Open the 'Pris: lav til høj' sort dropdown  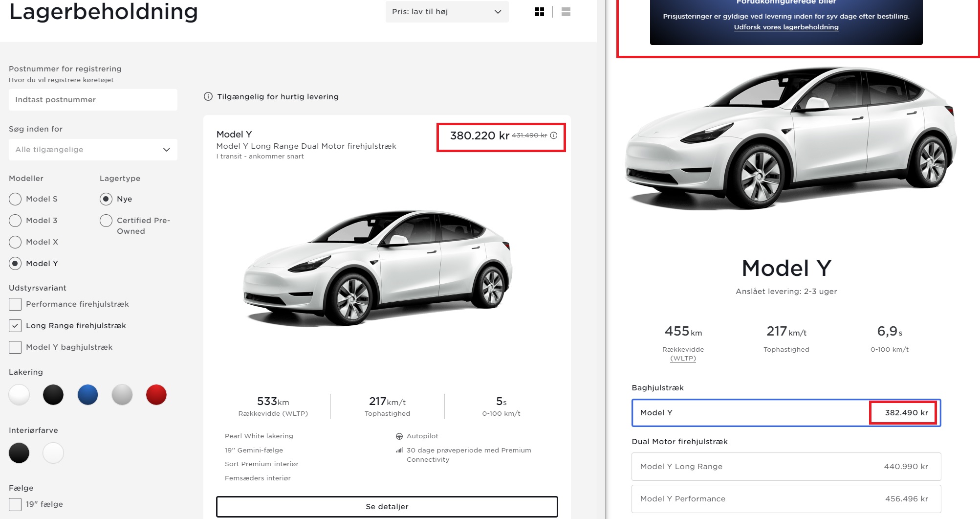coord(446,11)
